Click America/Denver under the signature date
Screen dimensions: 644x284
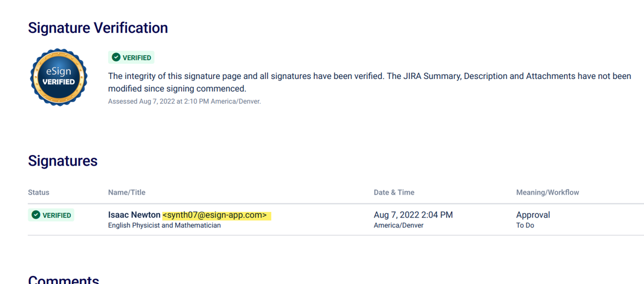399,225
